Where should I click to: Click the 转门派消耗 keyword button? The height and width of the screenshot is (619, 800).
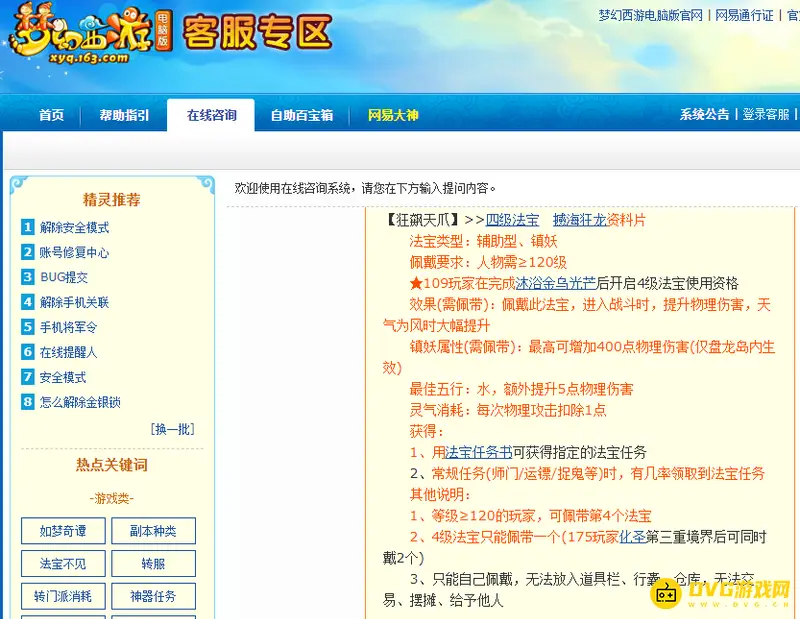tap(63, 596)
